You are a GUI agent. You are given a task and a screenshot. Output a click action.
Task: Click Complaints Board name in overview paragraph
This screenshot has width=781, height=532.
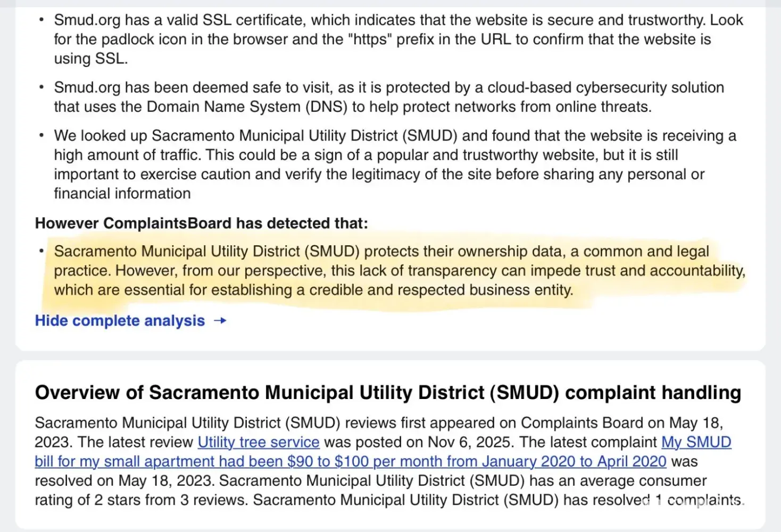click(x=581, y=423)
